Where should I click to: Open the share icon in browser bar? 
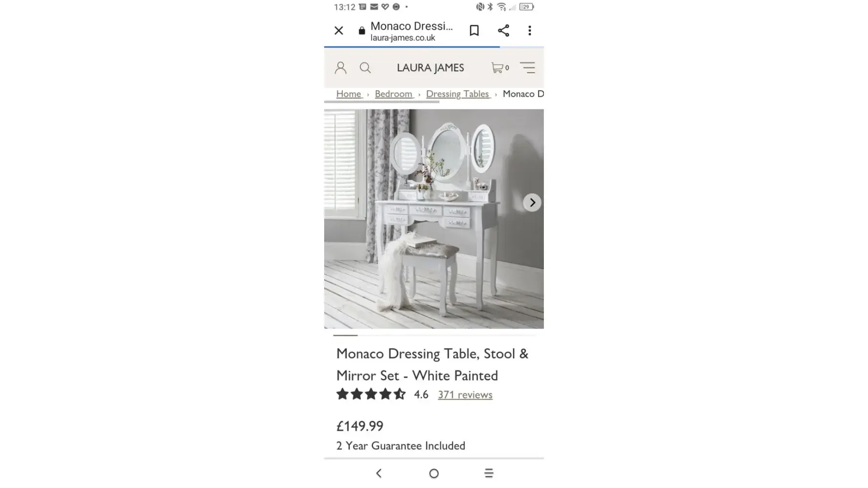503,30
